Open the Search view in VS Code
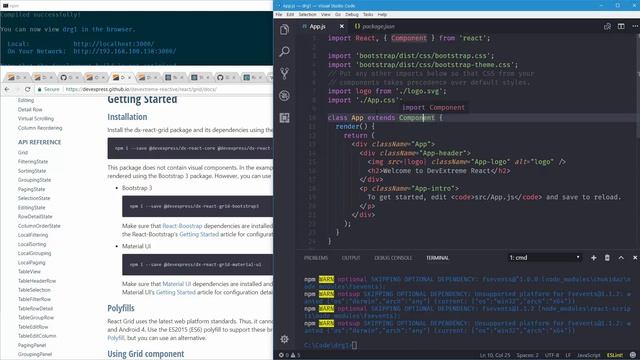640x360 pixels. [x=284, y=51]
